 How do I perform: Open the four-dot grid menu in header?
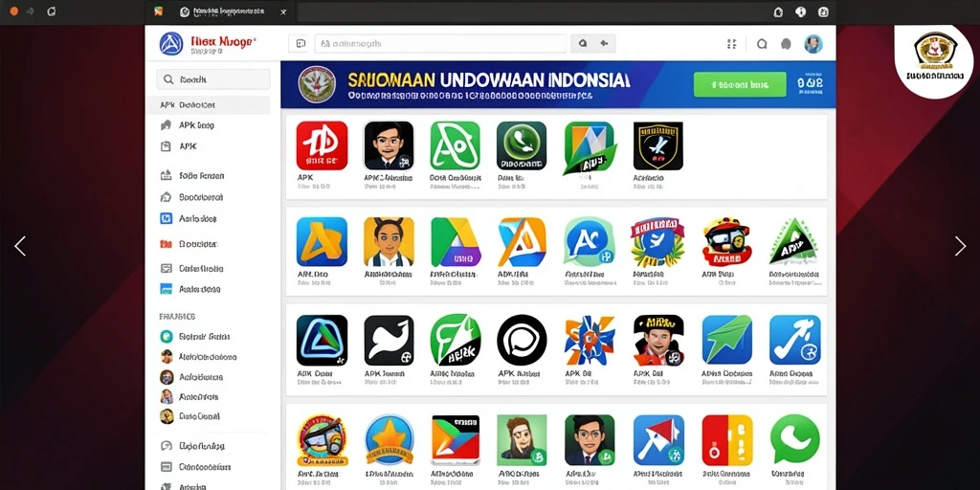click(x=732, y=44)
